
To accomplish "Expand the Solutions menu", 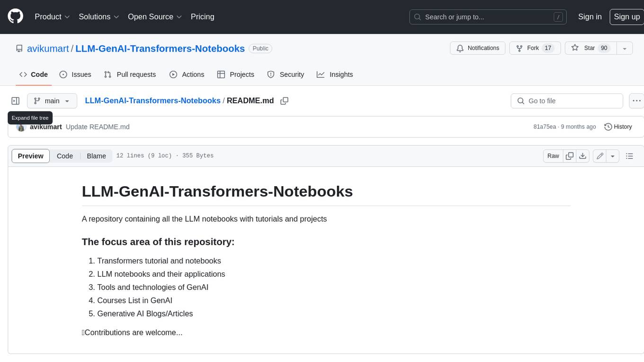I will pyautogui.click(x=99, y=17).
